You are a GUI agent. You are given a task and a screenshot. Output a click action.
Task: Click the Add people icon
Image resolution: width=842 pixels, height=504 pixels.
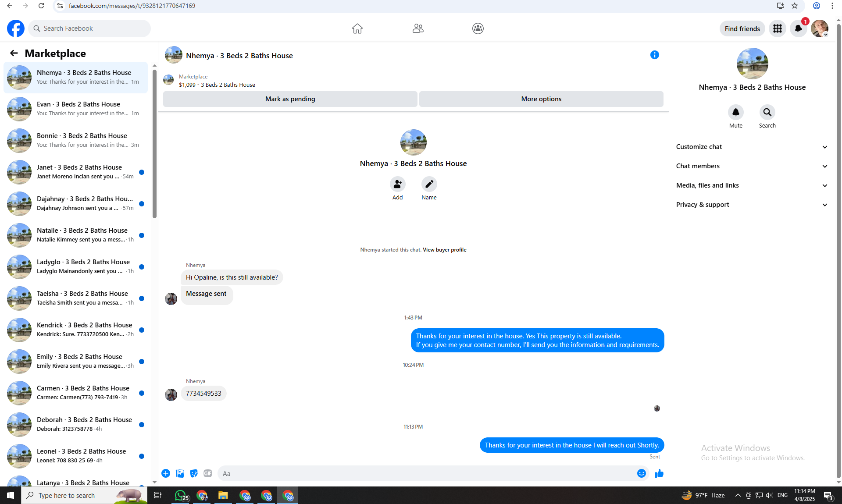tap(397, 184)
